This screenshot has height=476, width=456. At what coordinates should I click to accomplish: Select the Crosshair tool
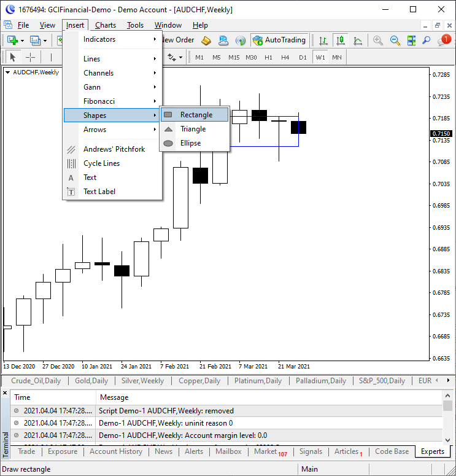[30, 57]
